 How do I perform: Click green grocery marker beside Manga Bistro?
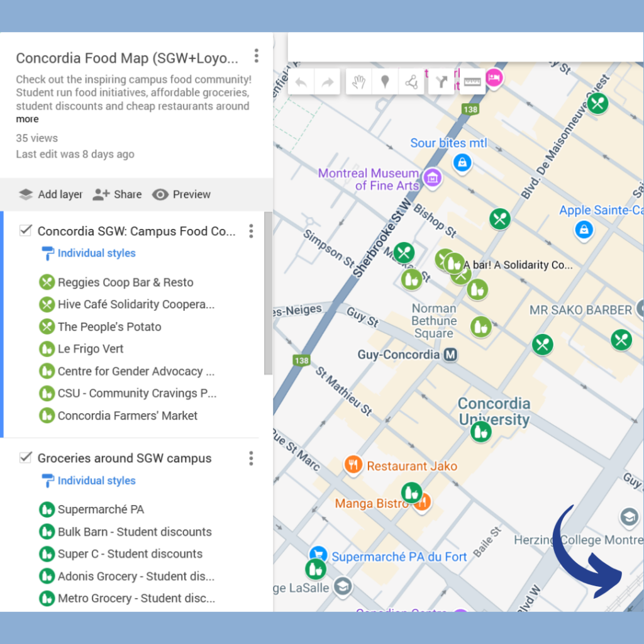[x=411, y=492]
